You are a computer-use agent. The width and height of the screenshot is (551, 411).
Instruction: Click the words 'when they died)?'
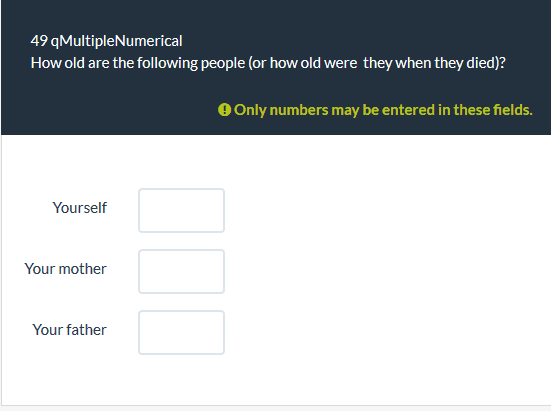[x=450, y=63]
